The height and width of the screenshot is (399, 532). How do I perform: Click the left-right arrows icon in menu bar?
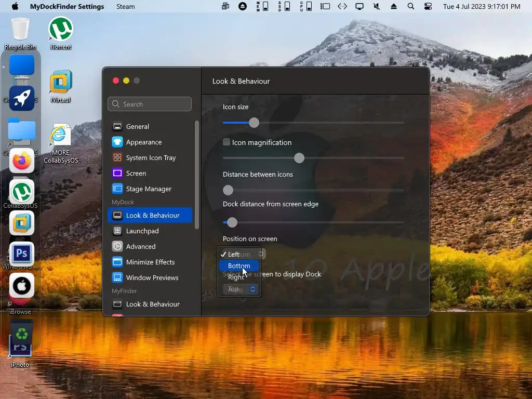pyautogui.click(x=342, y=6)
